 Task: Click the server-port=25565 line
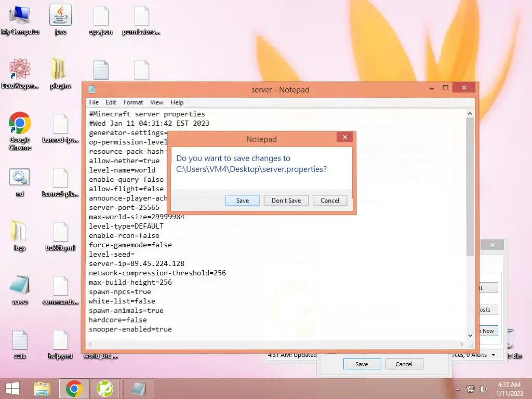(124, 207)
